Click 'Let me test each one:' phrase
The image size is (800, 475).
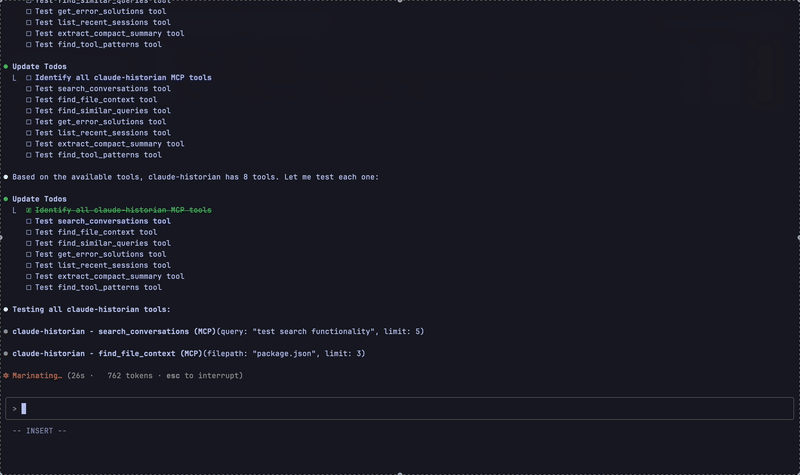click(x=331, y=177)
